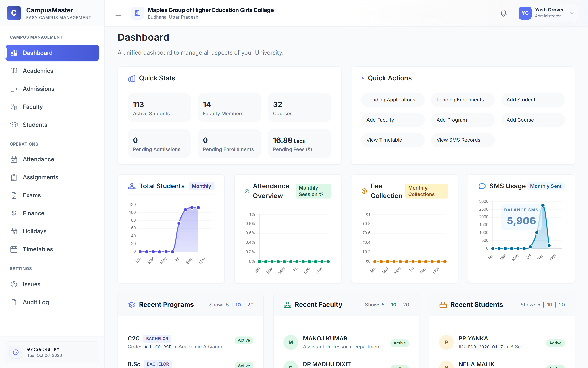Screen dimensions: 588x368
Task: Open the Finance sidebar entry
Action: [52, 213]
